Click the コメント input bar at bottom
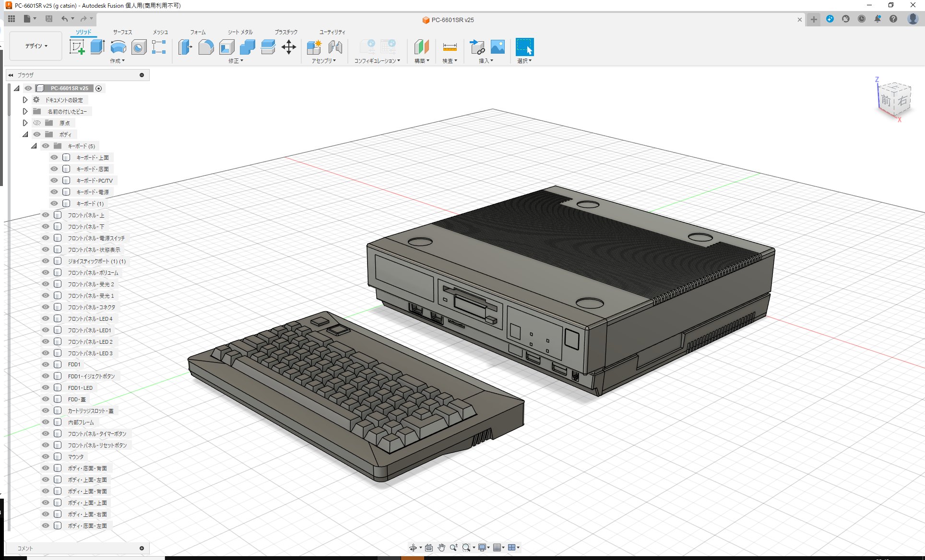 (77, 548)
